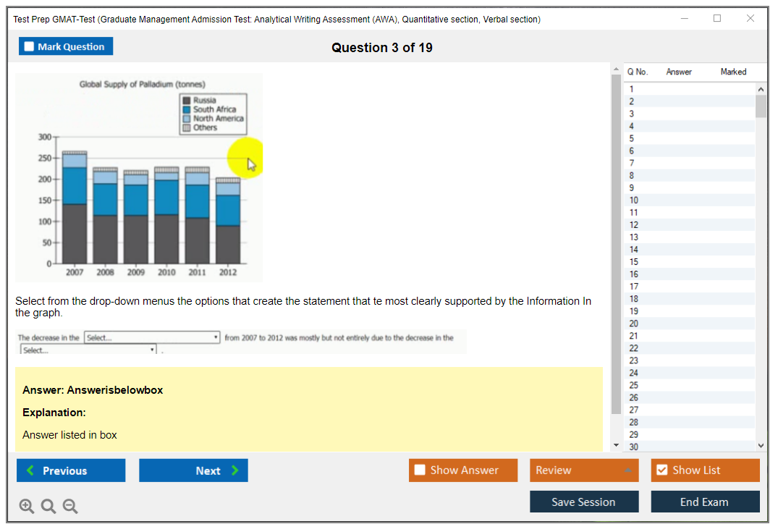Viewport: 778px width, 532px height.
Task: Click the Previous button with left chevron
Action: 71,470
